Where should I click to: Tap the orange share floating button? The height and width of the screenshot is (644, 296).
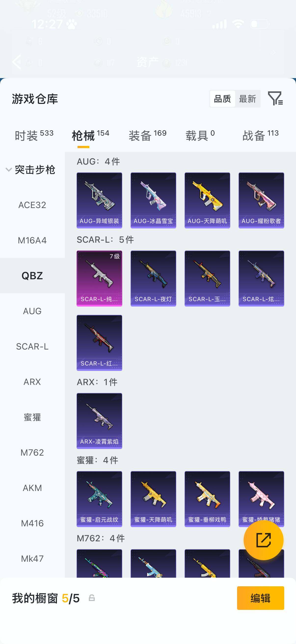pyautogui.click(x=263, y=540)
